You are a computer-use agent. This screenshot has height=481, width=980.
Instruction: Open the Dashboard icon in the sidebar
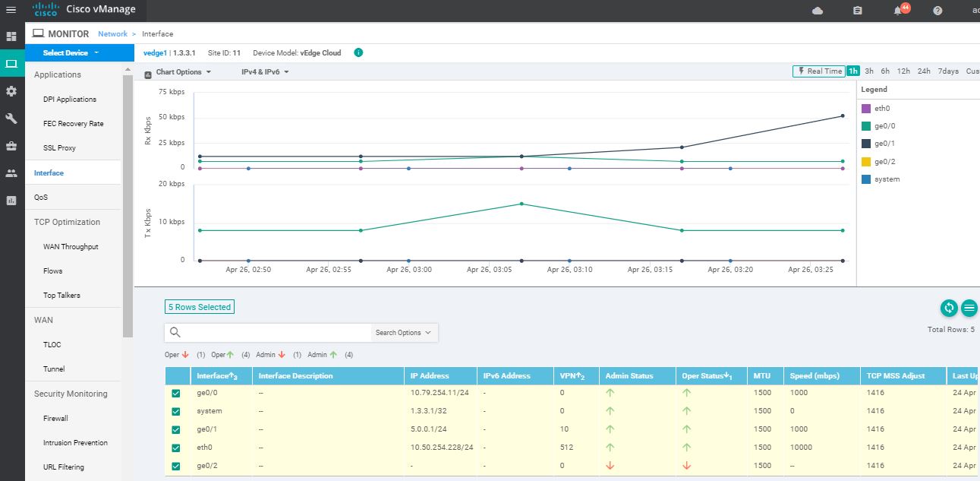pyautogui.click(x=11, y=36)
